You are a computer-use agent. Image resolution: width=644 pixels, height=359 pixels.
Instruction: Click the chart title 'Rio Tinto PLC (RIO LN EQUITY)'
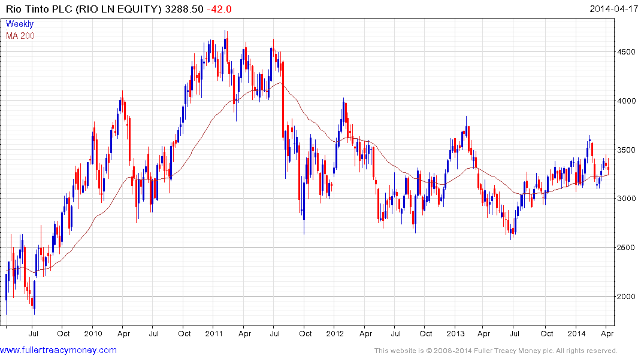pyautogui.click(x=84, y=9)
